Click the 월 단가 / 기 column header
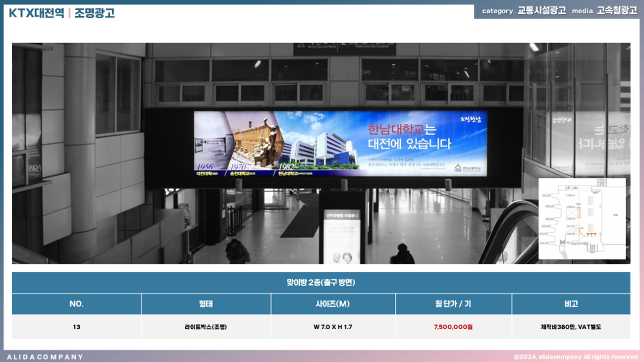The height and width of the screenshot is (362, 644). [x=453, y=304]
